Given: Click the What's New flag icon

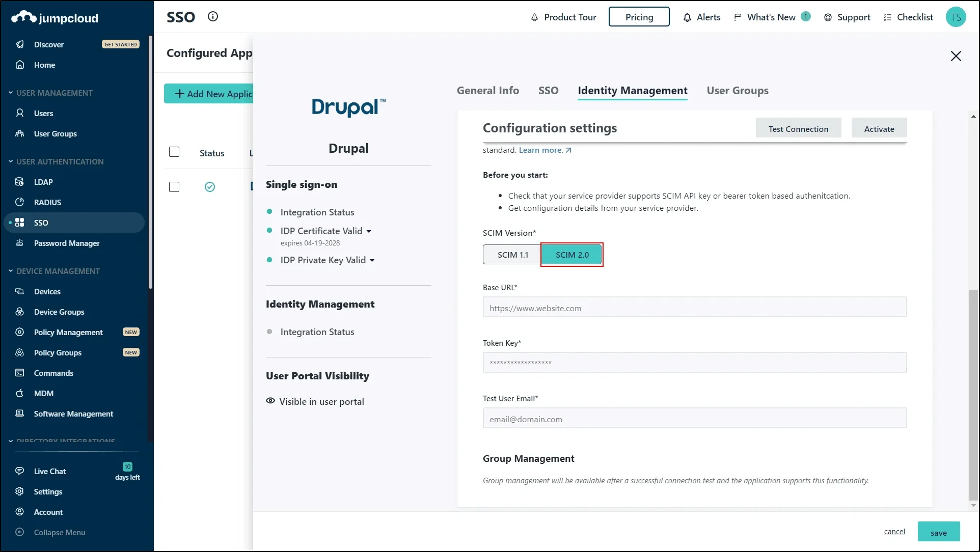Looking at the screenshot, I should [737, 17].
